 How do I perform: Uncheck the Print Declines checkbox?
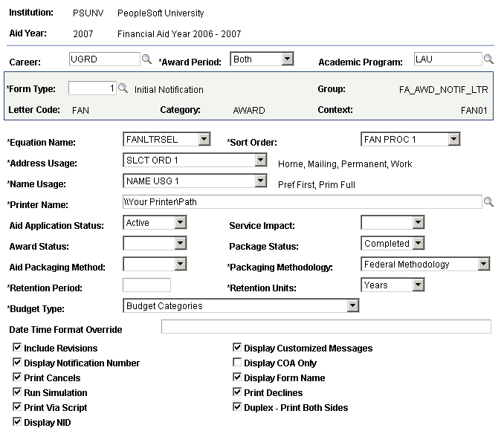click(237, 392)
